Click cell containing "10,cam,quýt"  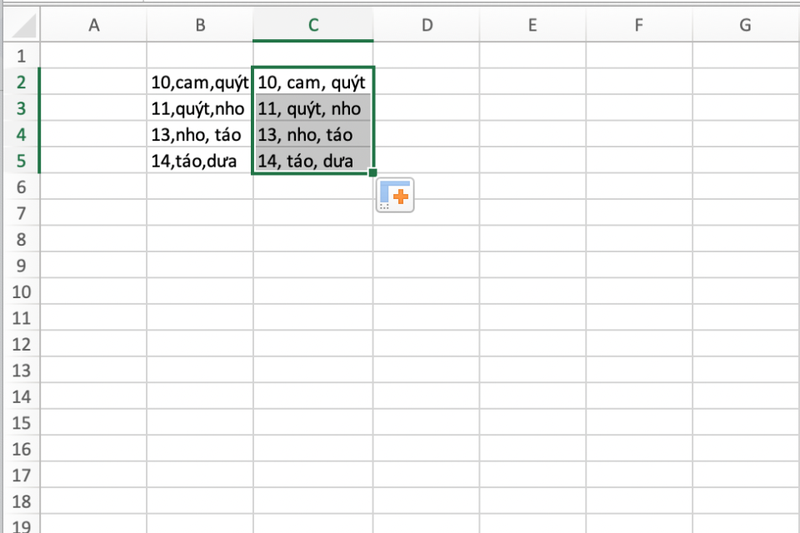(x=200, y=82)
